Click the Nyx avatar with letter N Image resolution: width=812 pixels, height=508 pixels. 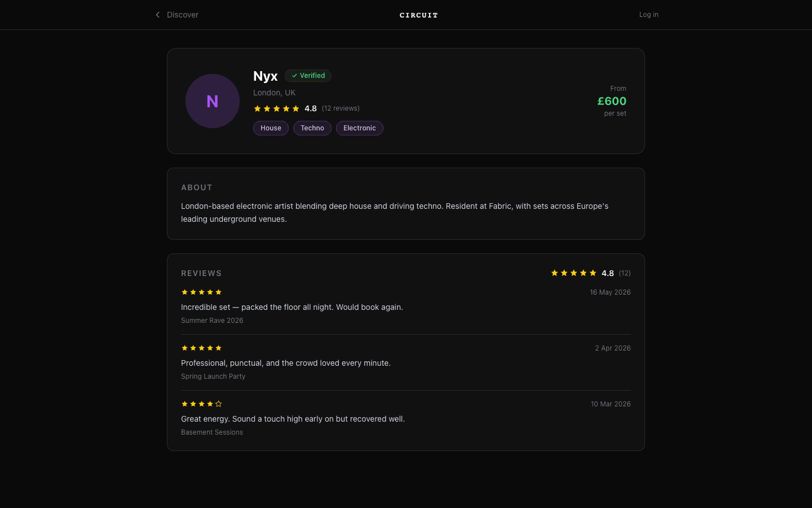(213, 101)
